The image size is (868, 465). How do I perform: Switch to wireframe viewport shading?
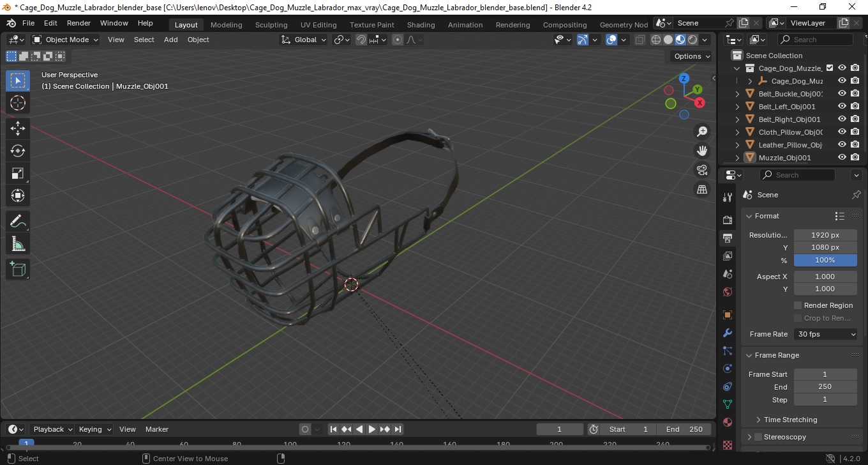pos(656,40)
